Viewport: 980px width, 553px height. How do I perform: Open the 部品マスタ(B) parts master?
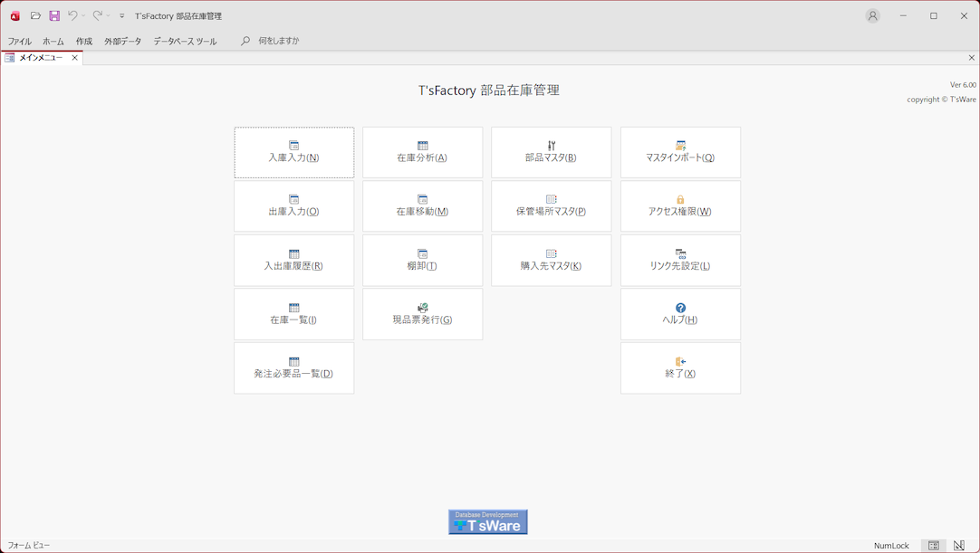point(551,152)
